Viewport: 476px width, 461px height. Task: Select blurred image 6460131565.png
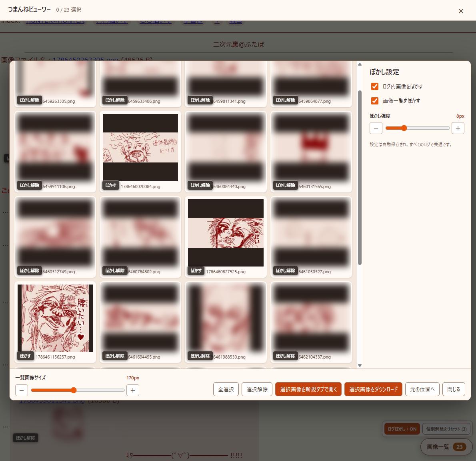pos(311,148)
